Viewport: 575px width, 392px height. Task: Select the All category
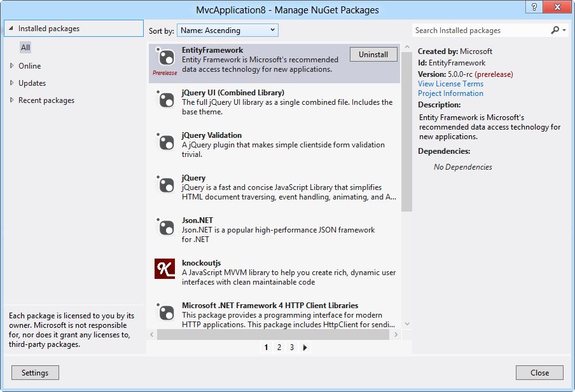25,47
